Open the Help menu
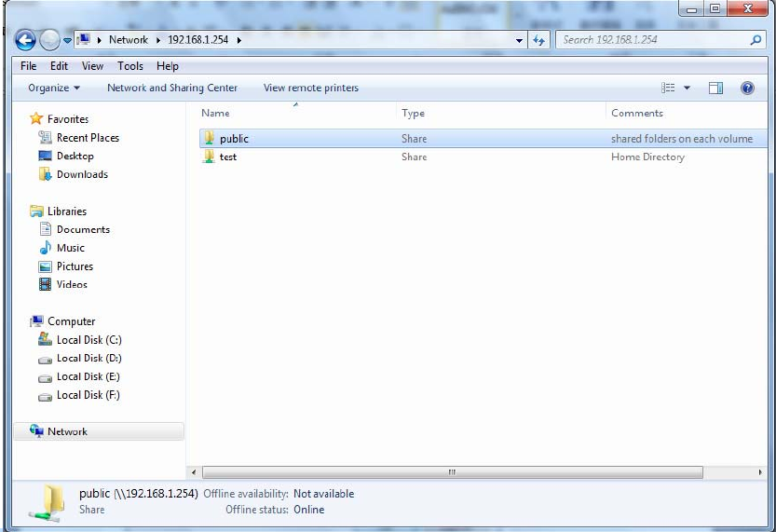This screenshot has height=532, width=776. [x=168, y=66]
